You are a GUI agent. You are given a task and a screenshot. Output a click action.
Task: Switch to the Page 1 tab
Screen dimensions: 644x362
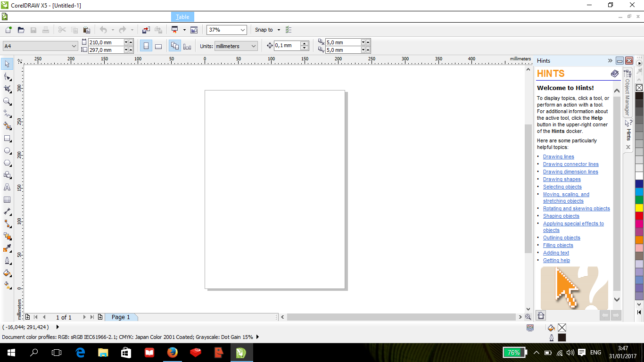(x=121, y=317)
